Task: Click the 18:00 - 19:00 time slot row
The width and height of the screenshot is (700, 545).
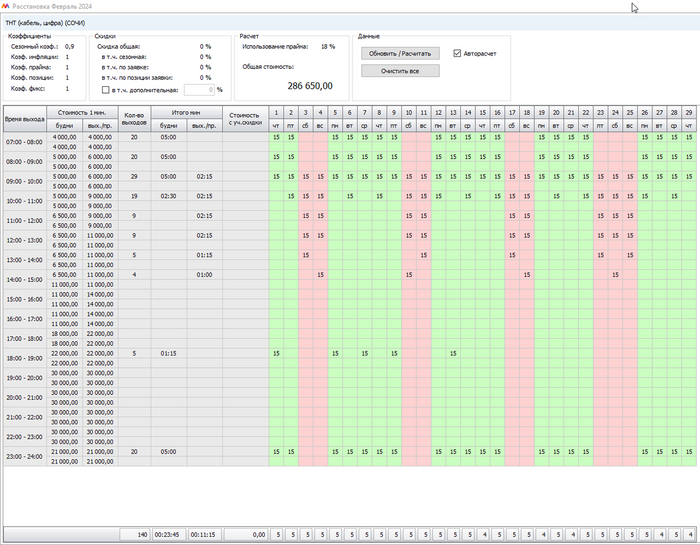Action: (x=24, y=358)
